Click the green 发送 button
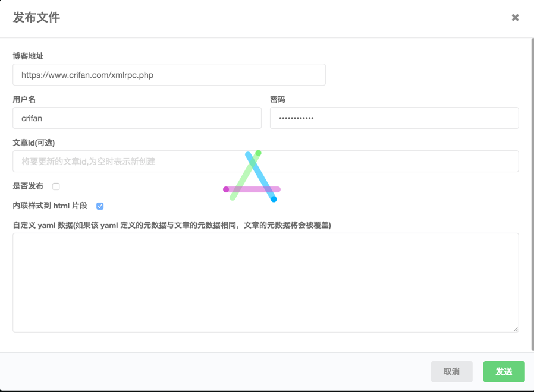 point(504,372)
